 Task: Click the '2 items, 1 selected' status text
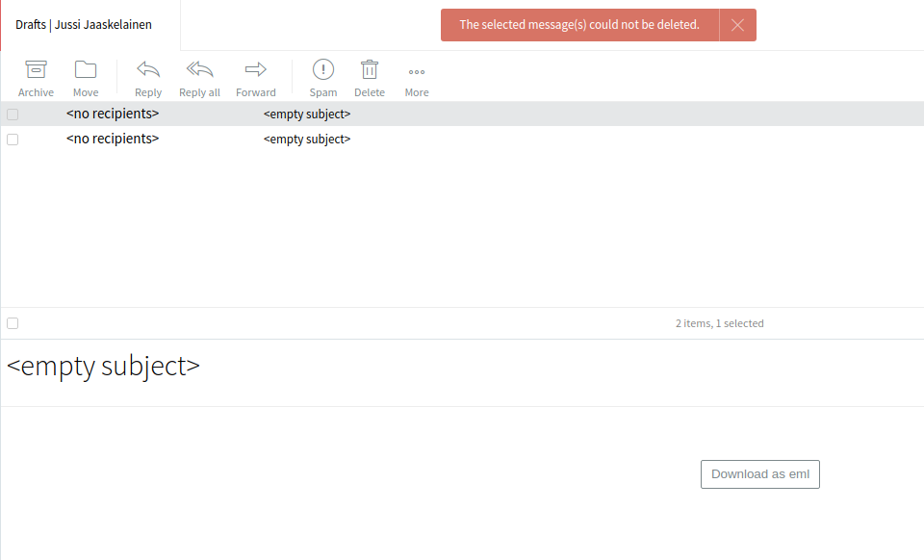point(720,323)
